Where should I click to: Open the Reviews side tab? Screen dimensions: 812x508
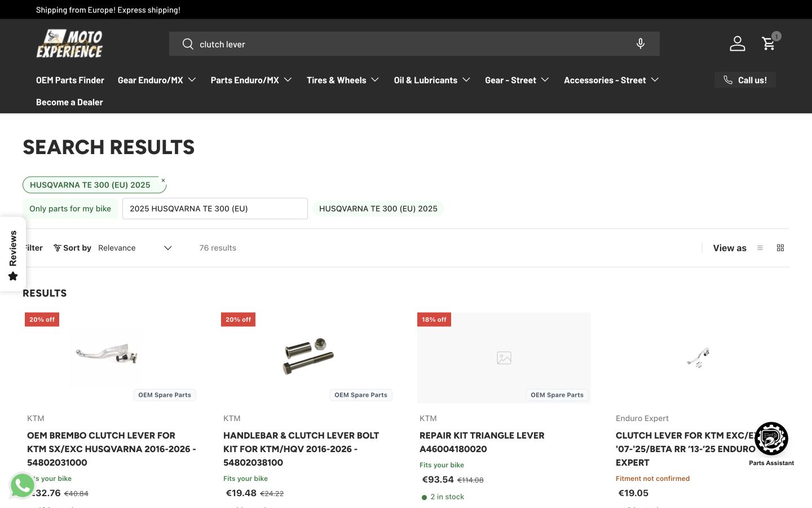13,254
